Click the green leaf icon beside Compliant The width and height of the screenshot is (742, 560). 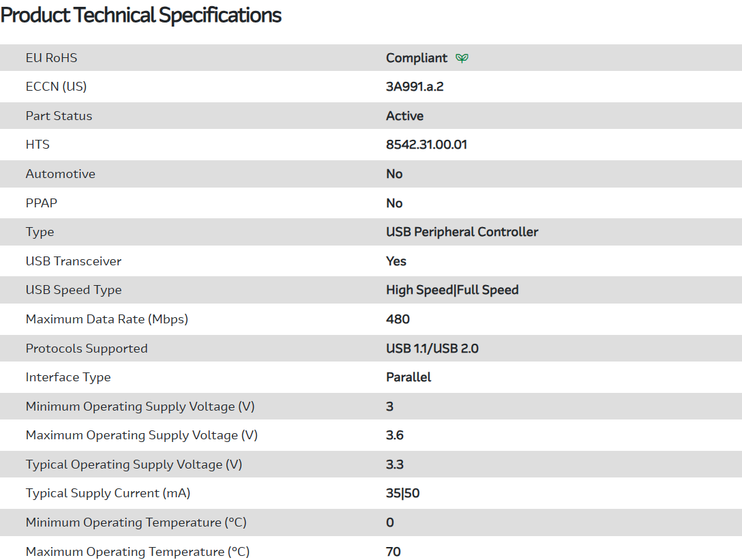point(462,58)
